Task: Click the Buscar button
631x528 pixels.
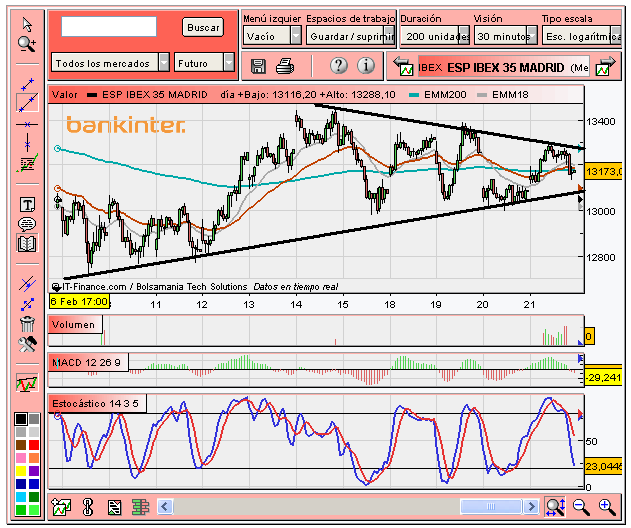Action: click(203, 27)
